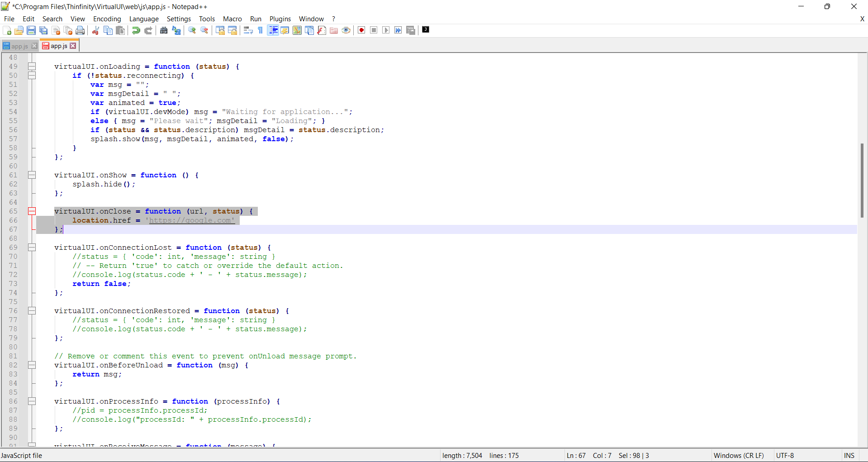Image resolution: width=868 pixels, height=462 pixels.
Task: Toggle synchronize vertical scrolling
Action: click(x=220, y=30)
